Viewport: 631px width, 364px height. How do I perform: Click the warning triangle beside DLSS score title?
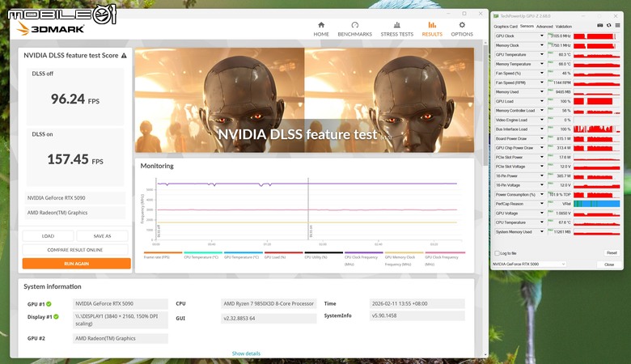[x=124, y=56]
